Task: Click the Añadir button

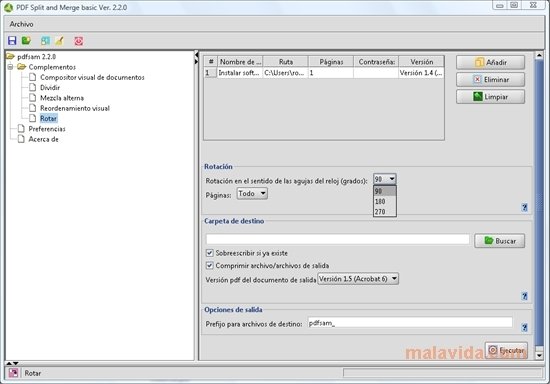Action: tap(490, 62)
